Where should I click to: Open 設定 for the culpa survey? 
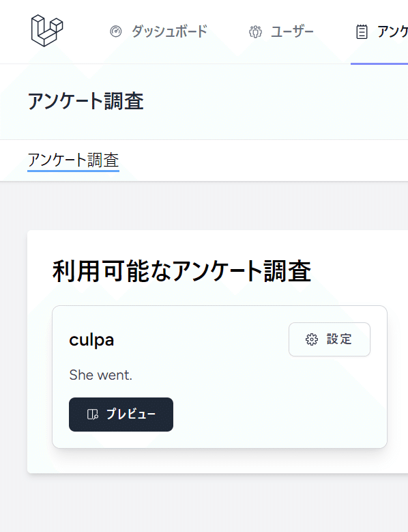330,339
